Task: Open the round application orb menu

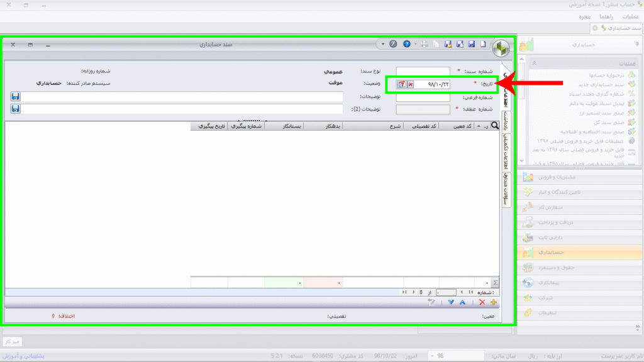Action: point(501,48)
